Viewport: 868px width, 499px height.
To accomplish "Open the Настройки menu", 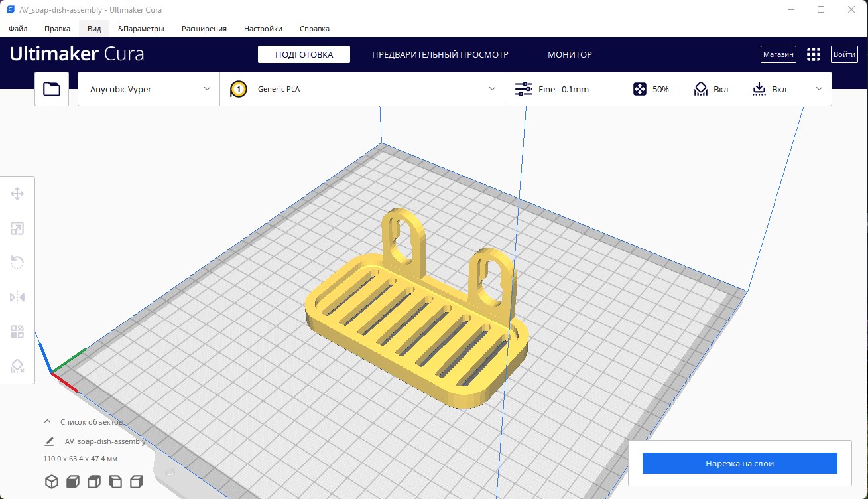I will pos(263,29).
